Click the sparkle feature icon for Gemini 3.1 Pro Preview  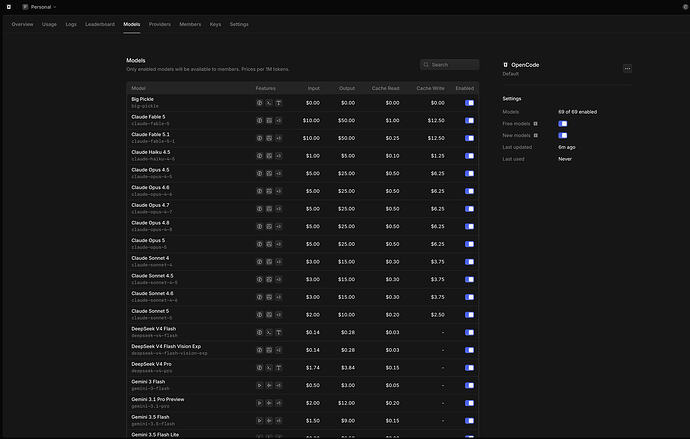pos(269,403)
